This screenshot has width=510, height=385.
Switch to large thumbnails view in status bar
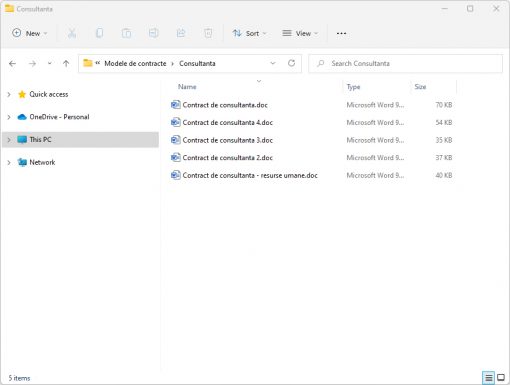click(501, 378)
